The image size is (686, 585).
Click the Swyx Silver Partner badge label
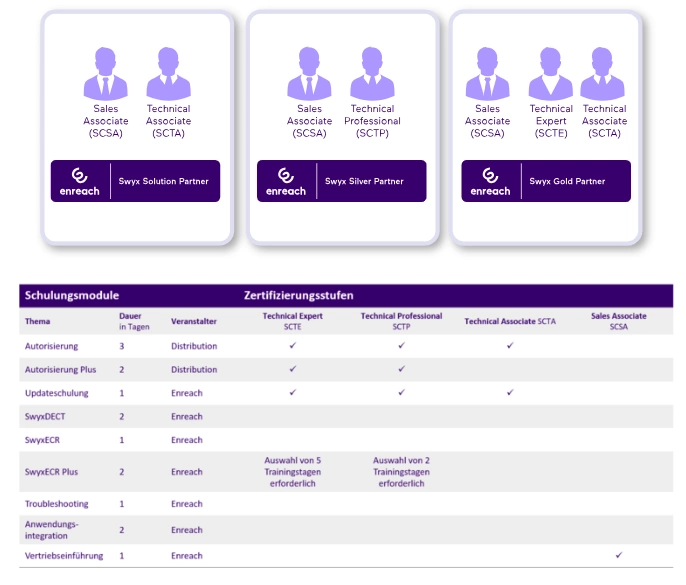[364, 182]
